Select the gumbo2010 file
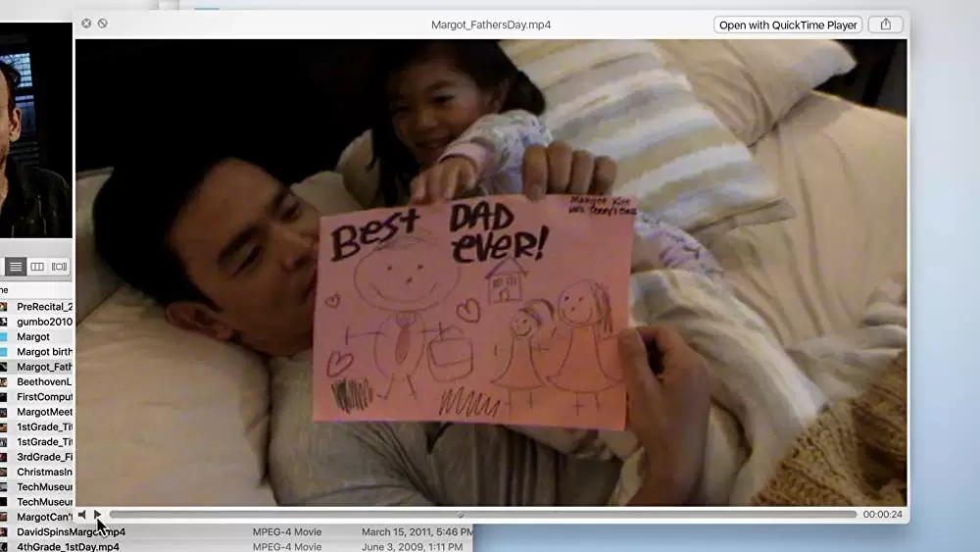 pyautogui.click(x=44, y=322)
